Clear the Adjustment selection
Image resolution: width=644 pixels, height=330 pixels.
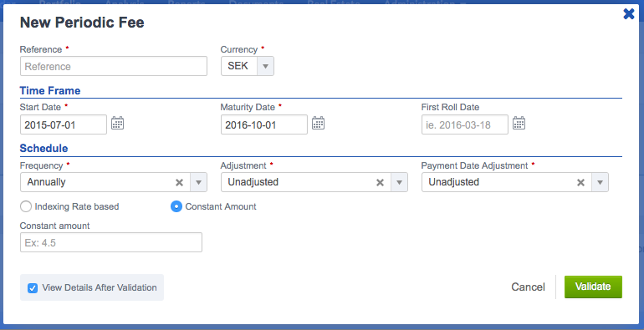(x=381, y=183)
